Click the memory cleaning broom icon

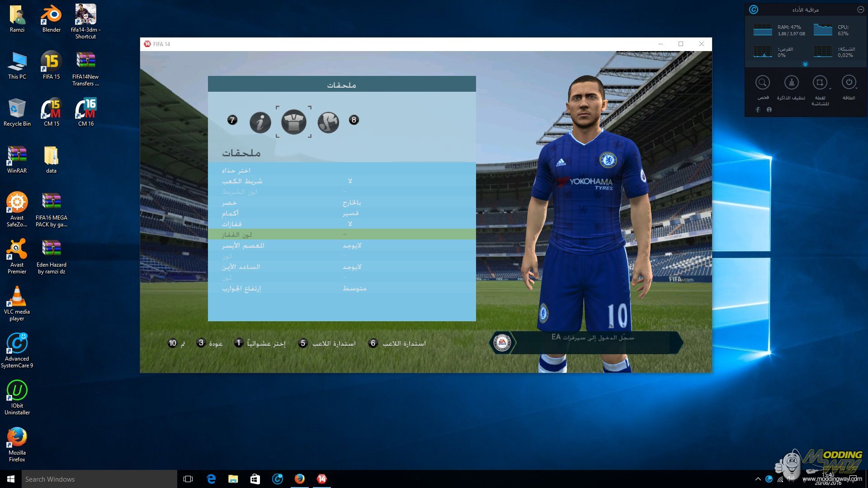(791, 83)
